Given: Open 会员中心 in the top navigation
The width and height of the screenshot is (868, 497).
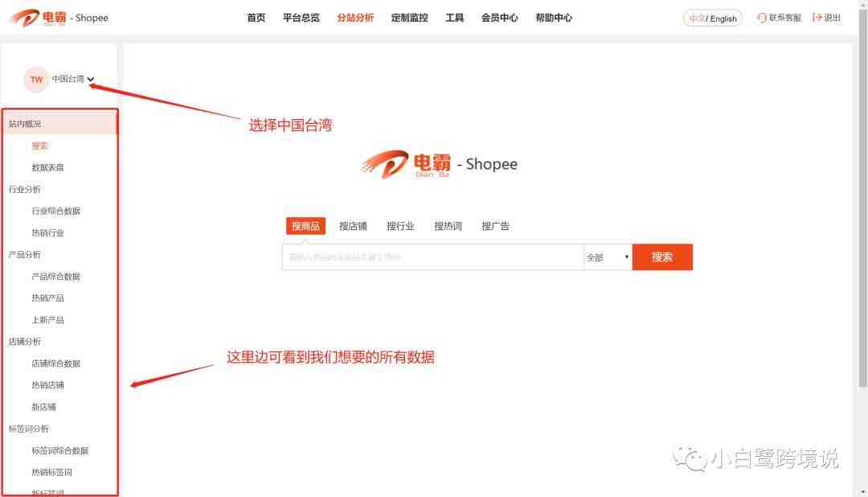Looking at the screenshot, I should tap(499, 18).
